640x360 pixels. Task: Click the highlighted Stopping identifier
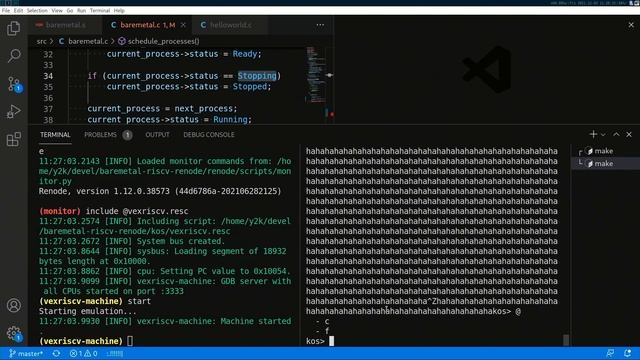pyautogui.click(x=257, y=76)
